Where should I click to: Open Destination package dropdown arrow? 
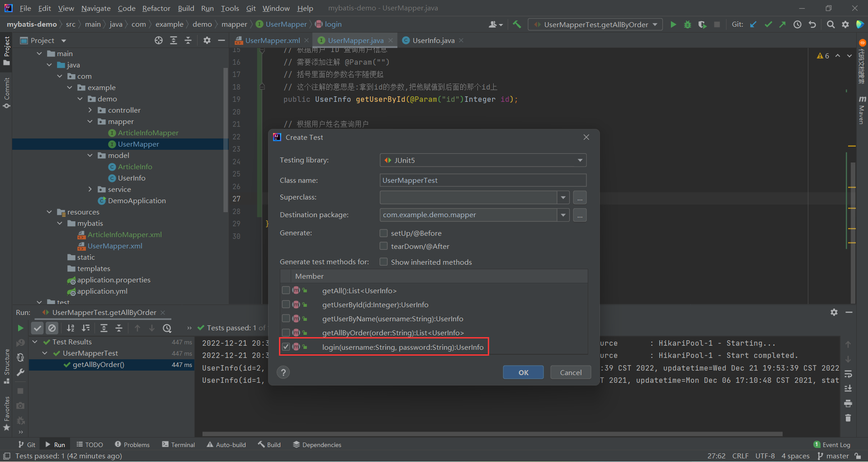(x=563, y=215)
